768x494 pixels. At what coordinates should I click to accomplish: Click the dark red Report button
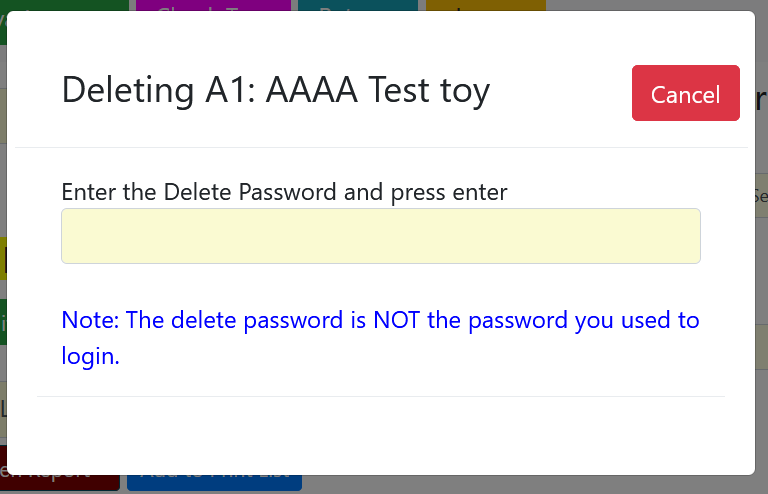tap(58, 483)
